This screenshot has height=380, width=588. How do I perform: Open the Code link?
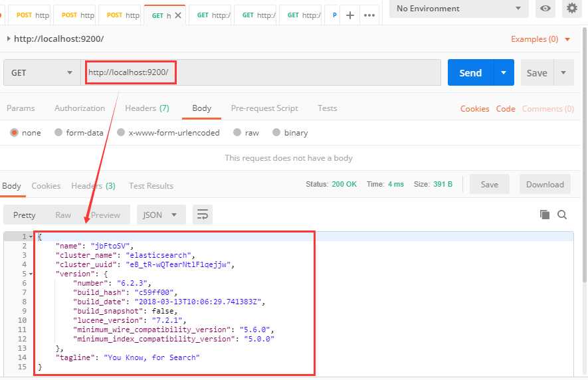click(x=506, y=108)
